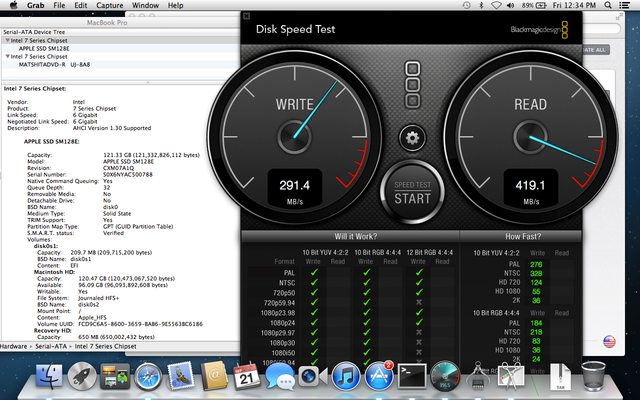
Task: Open the Trash
Action: coord(593,376)
